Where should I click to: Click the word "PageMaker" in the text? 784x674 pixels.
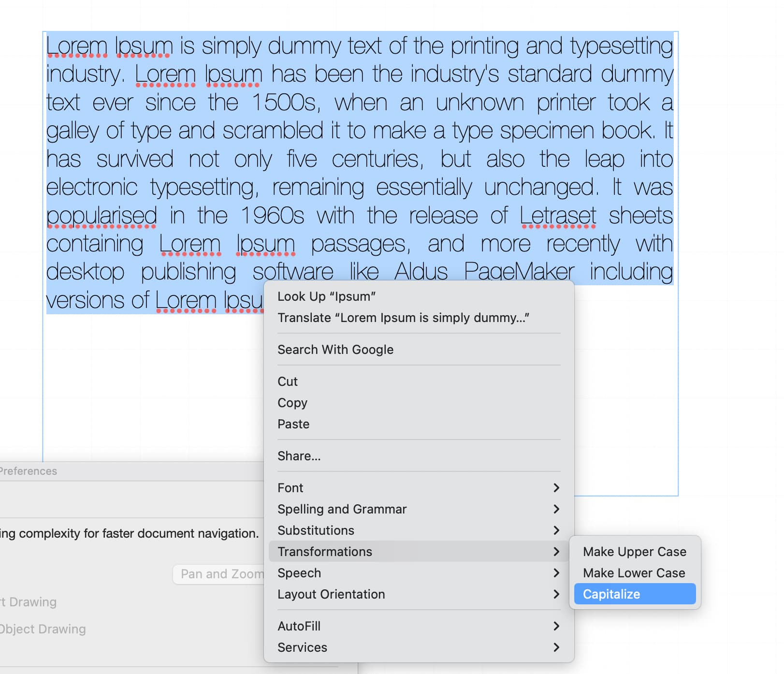click(519, 272)
